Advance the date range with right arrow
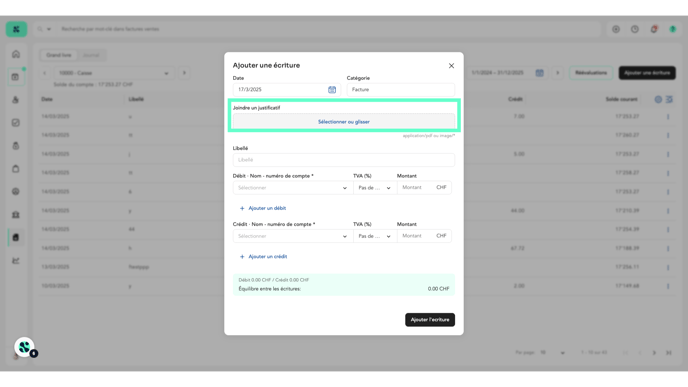 point(558,73)
